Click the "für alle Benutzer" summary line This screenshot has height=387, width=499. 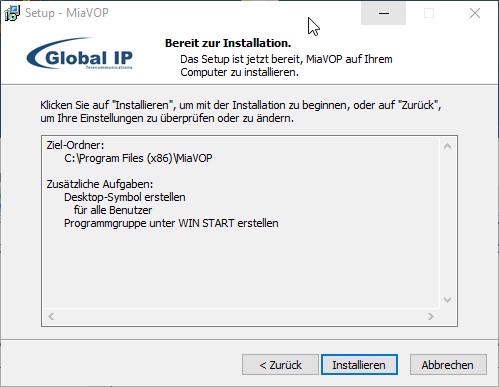113,210
